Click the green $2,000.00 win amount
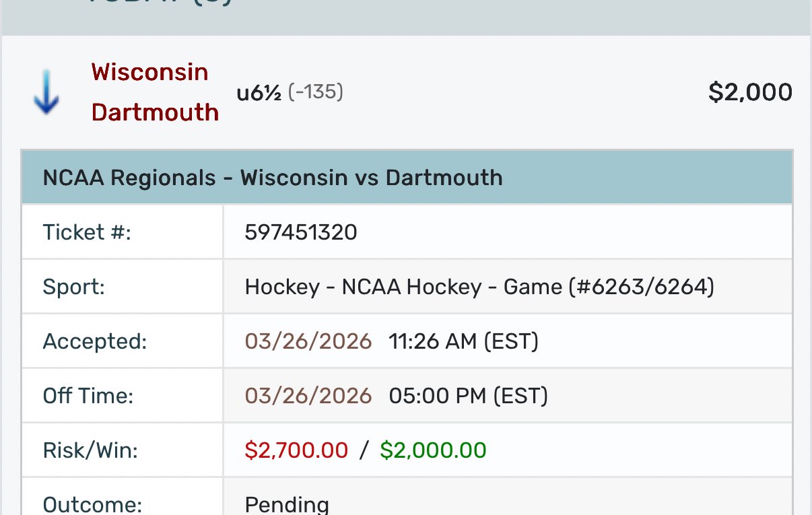This screenshot has width=812, height=515. [x=433, y=450]
